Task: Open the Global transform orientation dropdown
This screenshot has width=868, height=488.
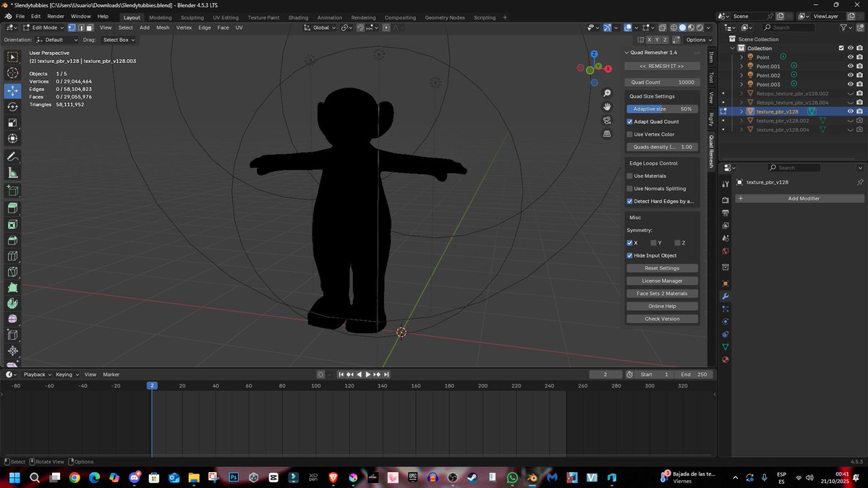Action: 320,27
